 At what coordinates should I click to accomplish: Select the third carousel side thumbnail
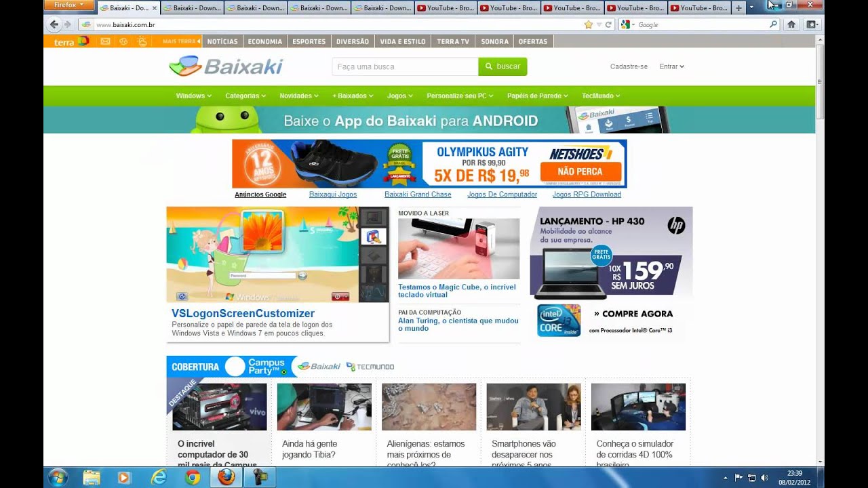pyautogui.click(x=373, y=256)
